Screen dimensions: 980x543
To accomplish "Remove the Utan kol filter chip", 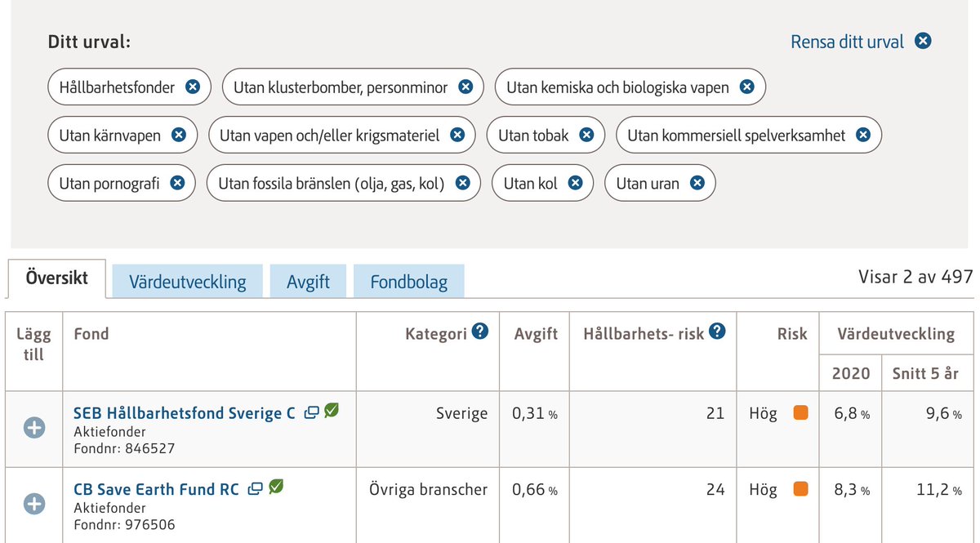I will pyautogui.click(x=575, y=184).
